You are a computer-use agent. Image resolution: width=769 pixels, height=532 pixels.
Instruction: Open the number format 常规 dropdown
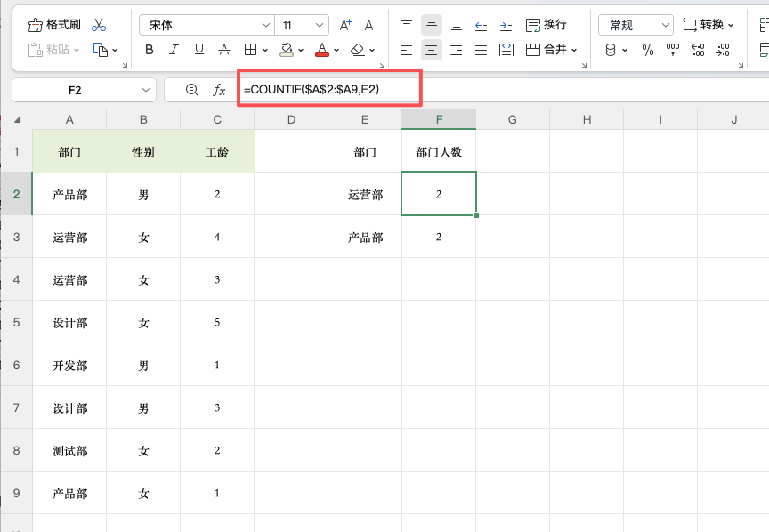tap(634, 24)
